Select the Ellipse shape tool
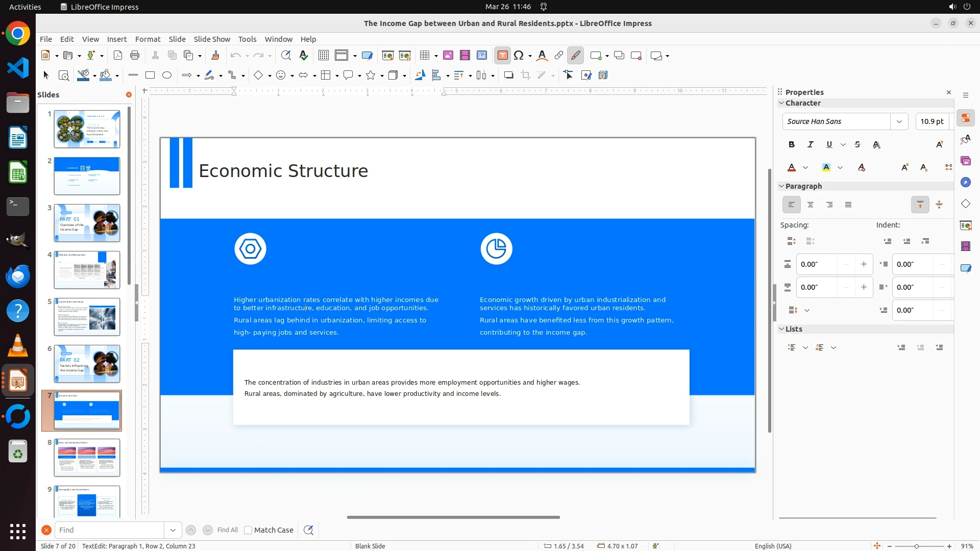This screenshot has height=551, width=980. tap(167, 76)
